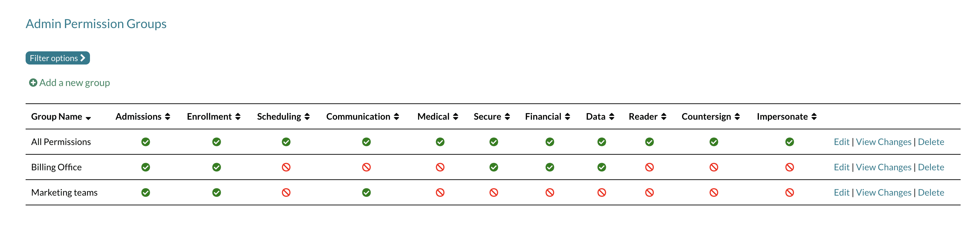Delete the Marketing teams group
This screenshot has width=980, height=231.
click(x=931, y=192)
